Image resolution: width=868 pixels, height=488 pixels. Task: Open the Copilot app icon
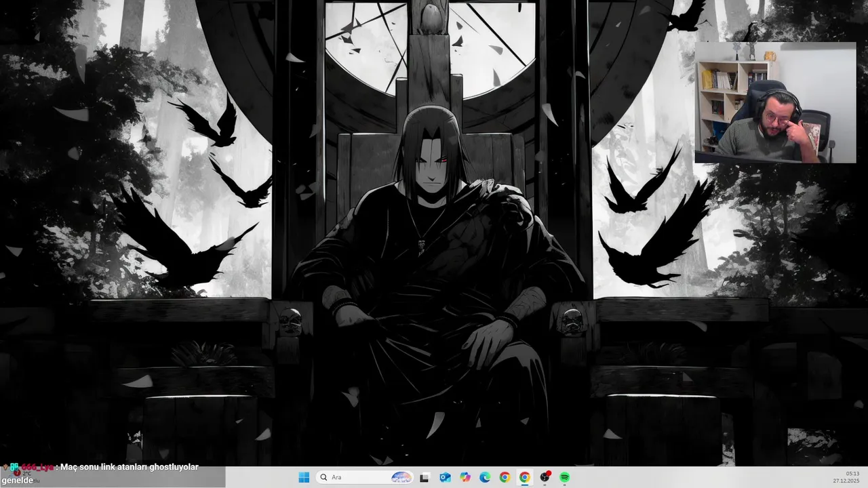click(465, 477)
